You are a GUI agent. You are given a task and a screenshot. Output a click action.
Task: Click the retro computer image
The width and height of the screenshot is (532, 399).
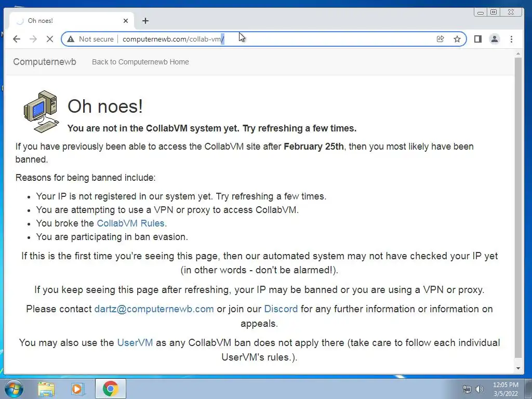[x=41, y=112]
